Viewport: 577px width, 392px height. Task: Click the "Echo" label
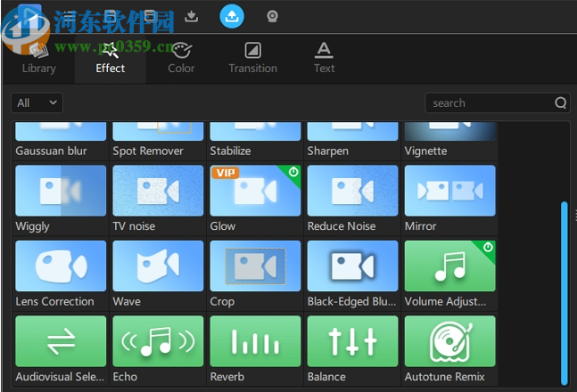(125, 377)
